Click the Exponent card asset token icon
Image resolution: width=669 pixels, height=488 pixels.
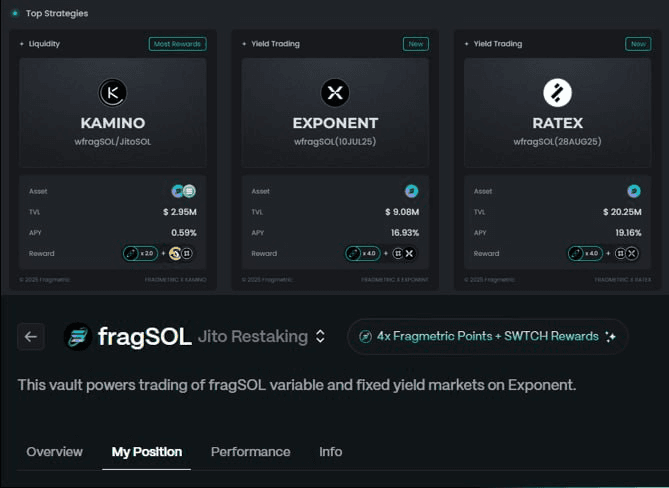(412, 191)
